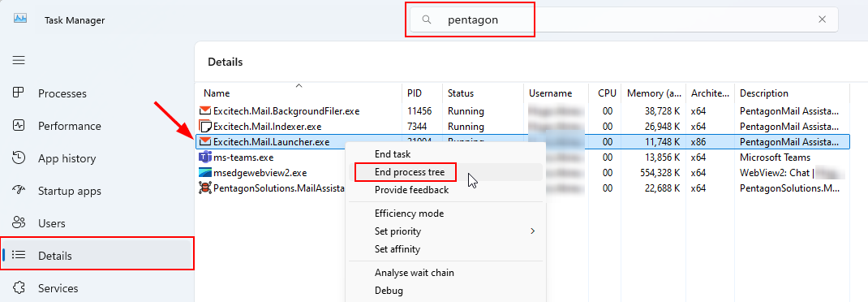Select Provide feedback menu entry
Viewport: 868px width, 302px height.
tap(411, 190)
